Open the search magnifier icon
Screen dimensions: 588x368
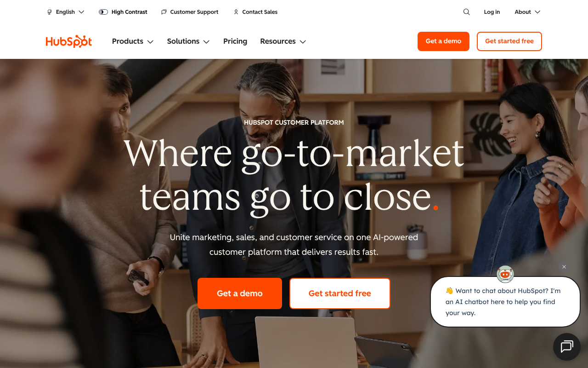466,12
